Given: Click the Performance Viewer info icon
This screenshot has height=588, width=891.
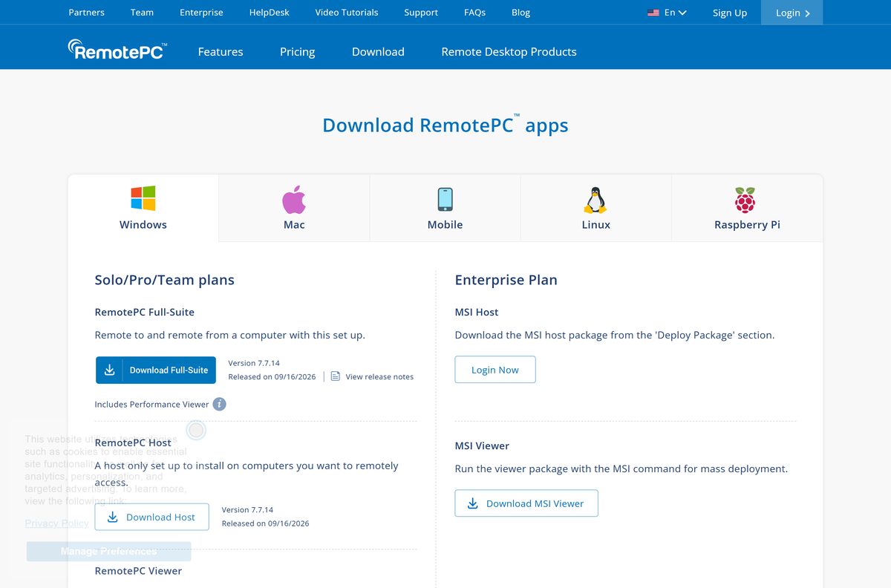Looking at the screenshot, I should [219, 404].
